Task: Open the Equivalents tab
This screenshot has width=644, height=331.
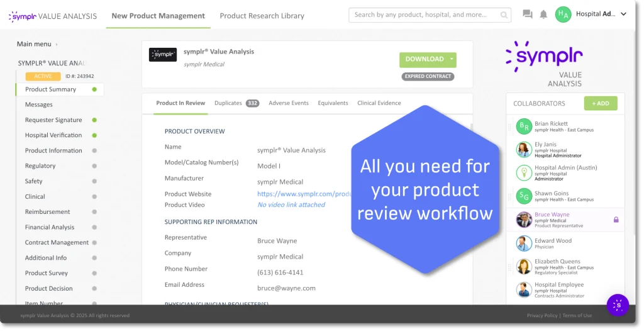Action: [x=333, y=103]
